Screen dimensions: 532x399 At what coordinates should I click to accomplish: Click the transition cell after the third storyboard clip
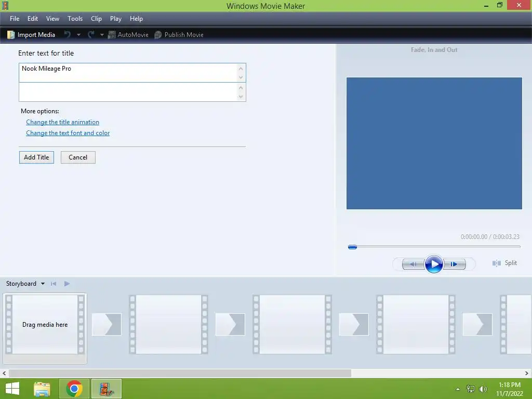click(353, 324)
